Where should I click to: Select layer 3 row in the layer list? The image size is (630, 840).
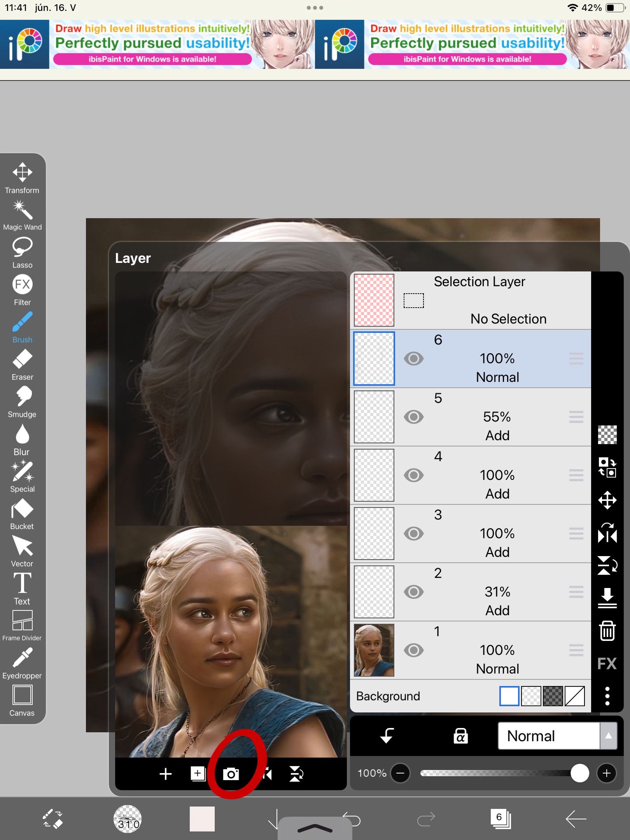(471, 533)
